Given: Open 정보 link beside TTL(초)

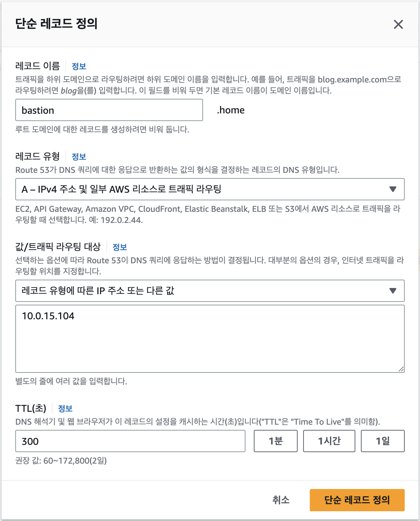Looking at the screenshot, I should point(65,408).
